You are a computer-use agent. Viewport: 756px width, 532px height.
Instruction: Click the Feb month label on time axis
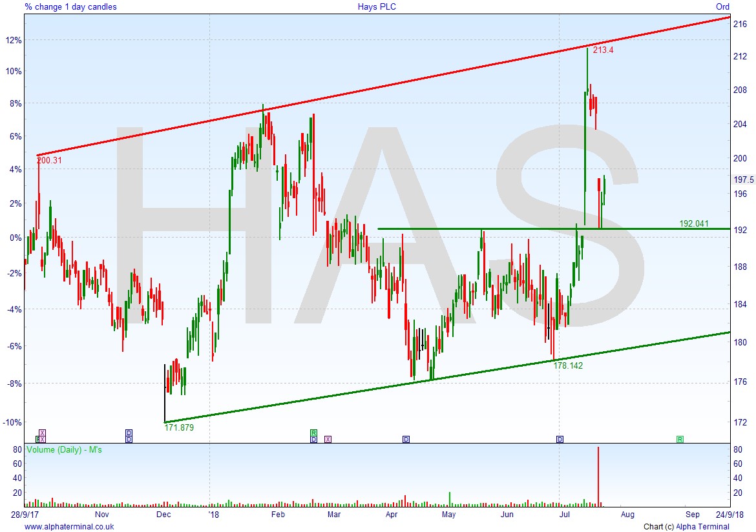278,515
